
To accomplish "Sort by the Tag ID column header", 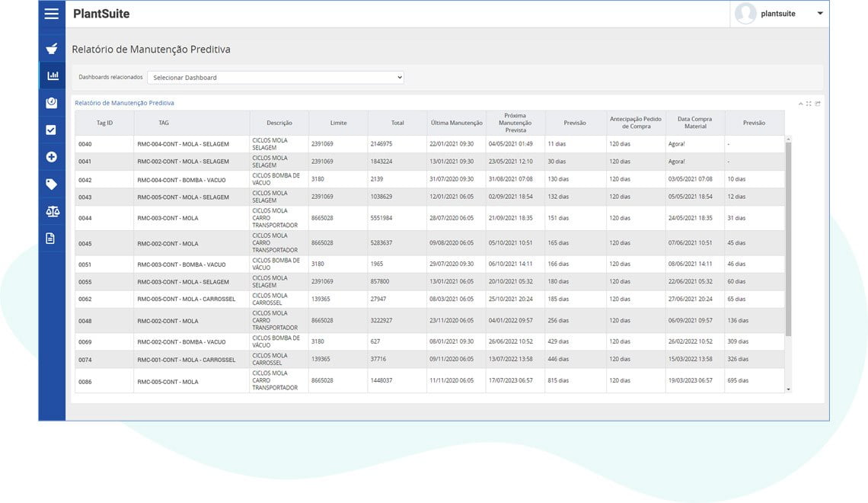I will coord(104,123).
